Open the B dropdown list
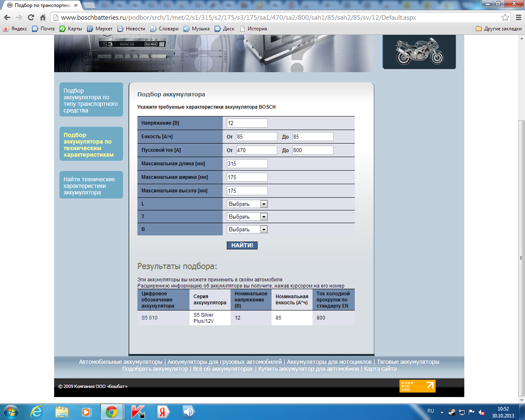 (247, 229)
